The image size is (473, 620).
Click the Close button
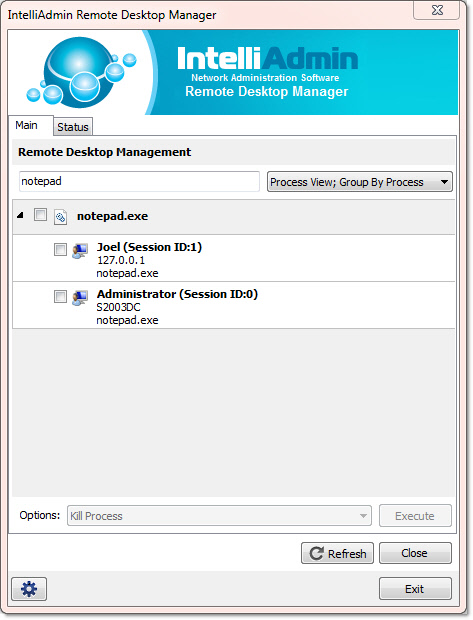415,553
